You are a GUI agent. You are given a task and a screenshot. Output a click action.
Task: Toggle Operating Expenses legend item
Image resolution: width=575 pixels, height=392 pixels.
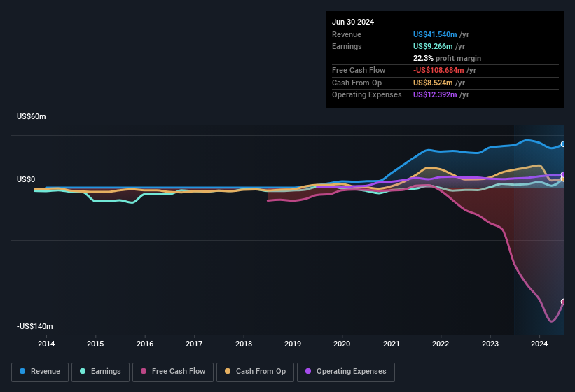[x=345, y=372]
